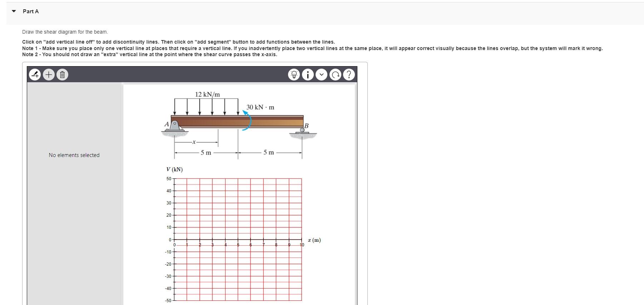
Task: Click the 'No elements selected' text
Action: [74, 155]
